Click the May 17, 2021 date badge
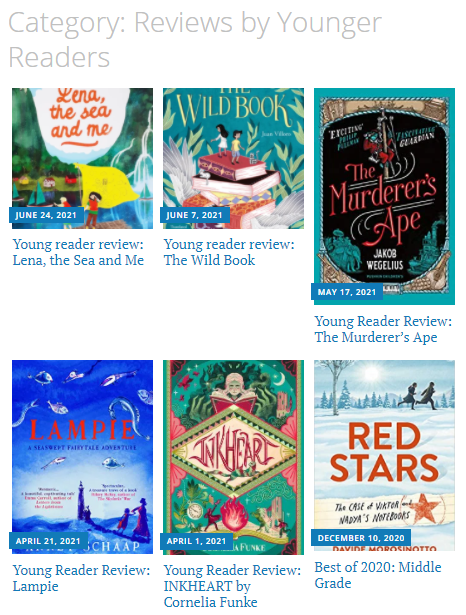 point(347,292)
